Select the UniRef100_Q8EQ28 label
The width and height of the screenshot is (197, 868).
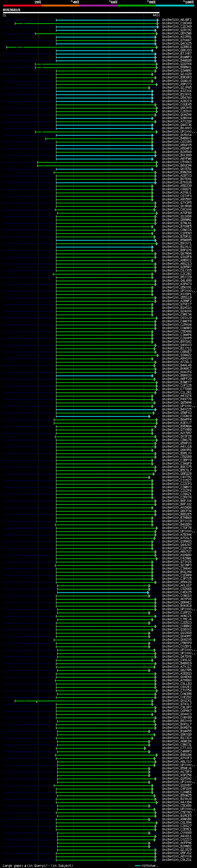176,474
